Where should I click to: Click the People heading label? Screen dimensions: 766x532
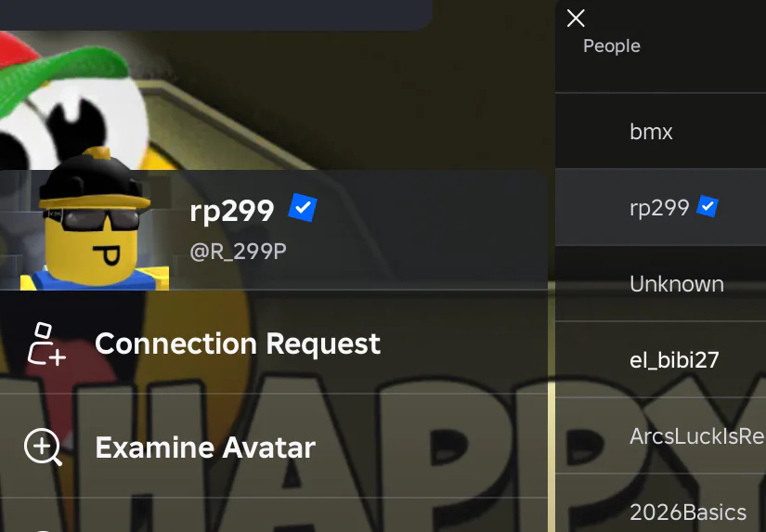pyautogui.click(x=612, y=45)
